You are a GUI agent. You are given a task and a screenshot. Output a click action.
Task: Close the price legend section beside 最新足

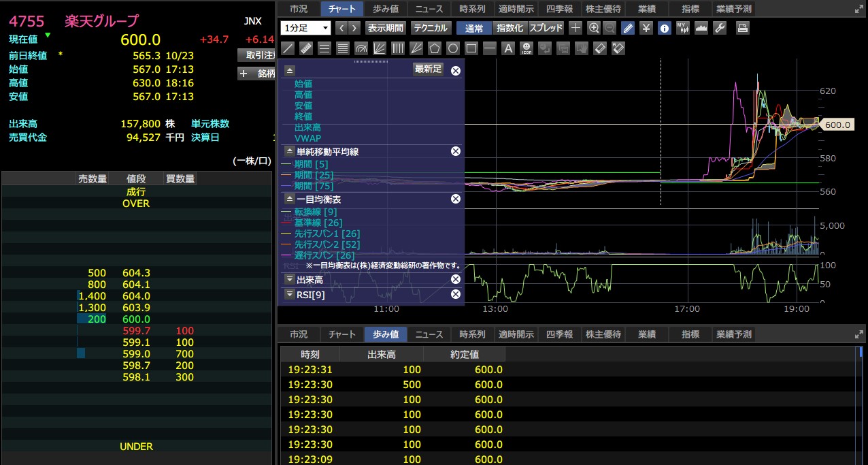456,70
